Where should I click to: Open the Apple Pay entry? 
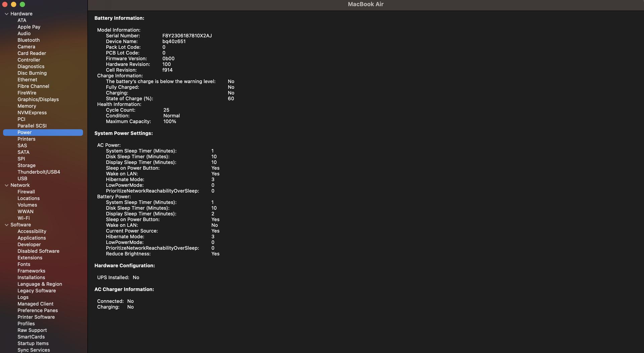pyautogui.click(x=29, y=27)
